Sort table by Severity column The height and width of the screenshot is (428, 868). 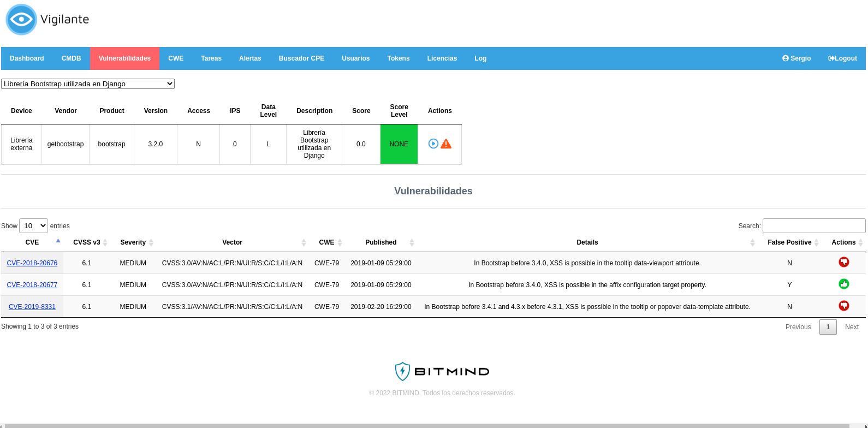click(133, 242)
